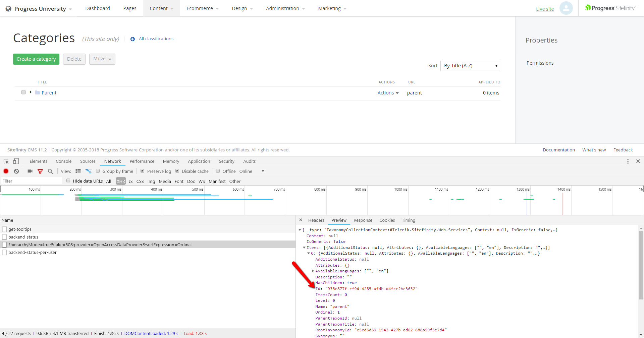Open Actions dropdown for Parent

388,93
